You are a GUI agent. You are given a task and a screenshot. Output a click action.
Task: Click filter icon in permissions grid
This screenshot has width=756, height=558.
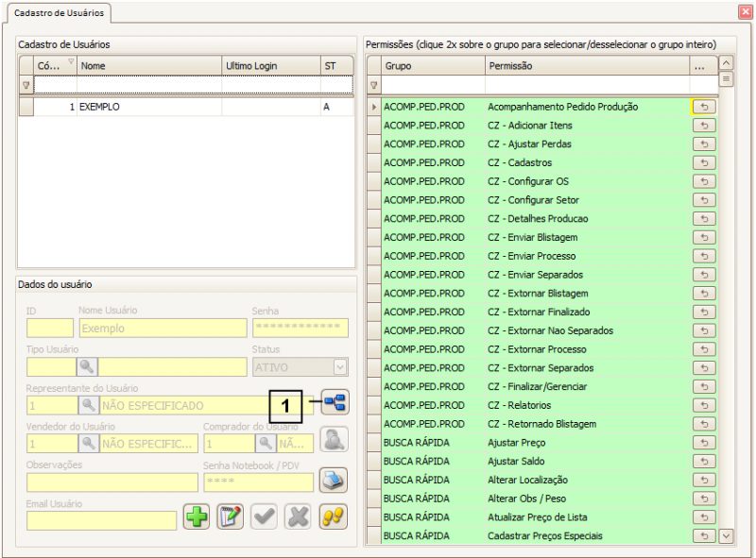(x=374, y=86)
